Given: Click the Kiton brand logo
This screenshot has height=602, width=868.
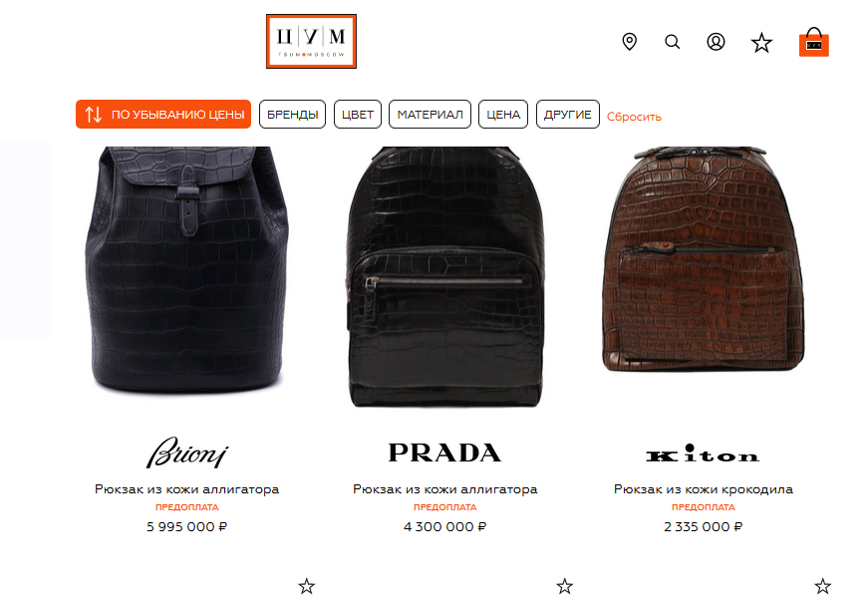Looking at the screenshot, I should tap(703, 453).
